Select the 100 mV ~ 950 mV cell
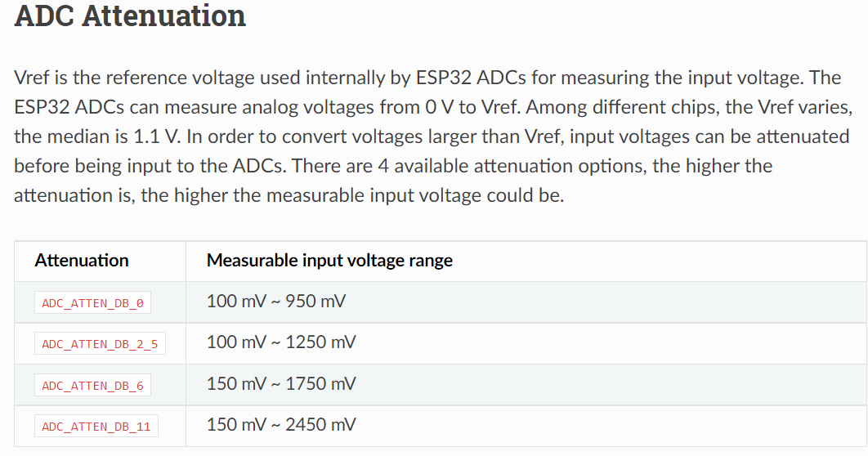868x456 pixels. 276,302
